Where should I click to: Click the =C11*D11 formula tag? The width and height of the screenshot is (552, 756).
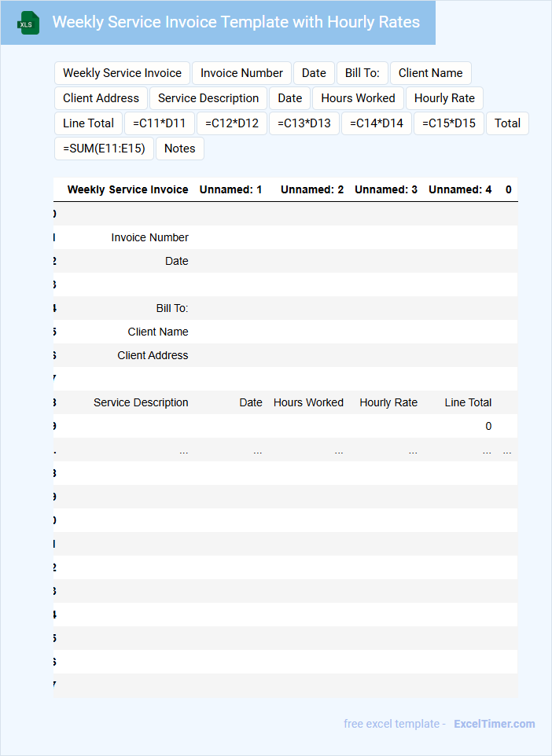(x=160, y=123)
